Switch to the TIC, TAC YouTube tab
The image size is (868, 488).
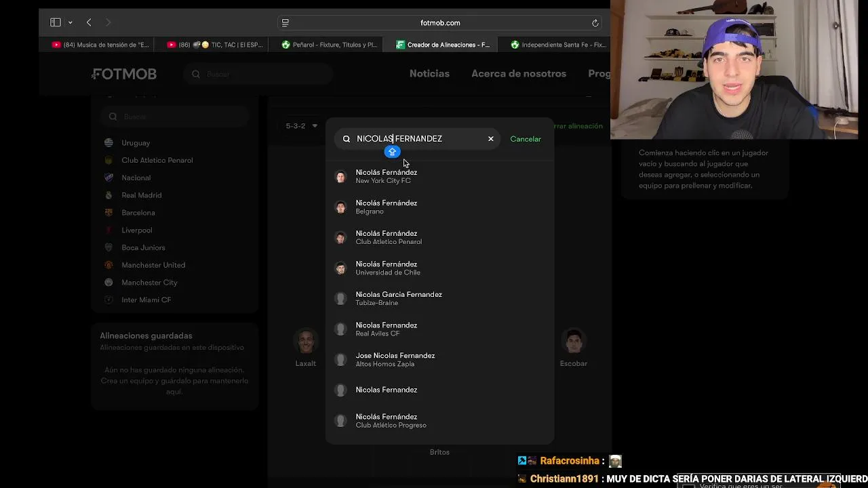click(215, 45)
